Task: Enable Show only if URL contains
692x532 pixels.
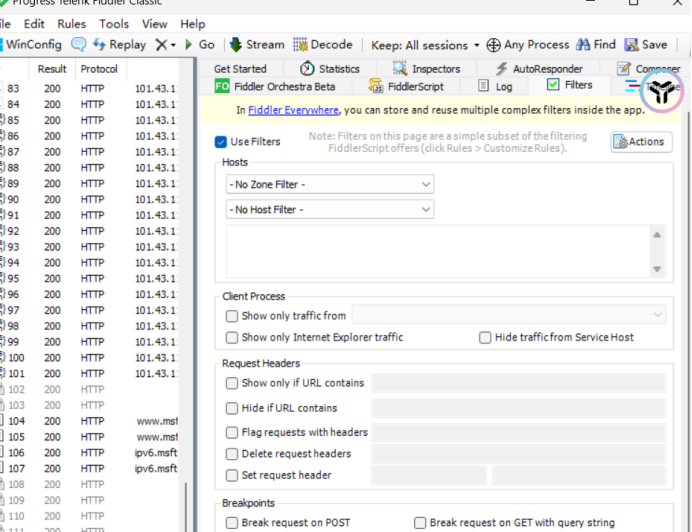Action: (x=232, y=383)
